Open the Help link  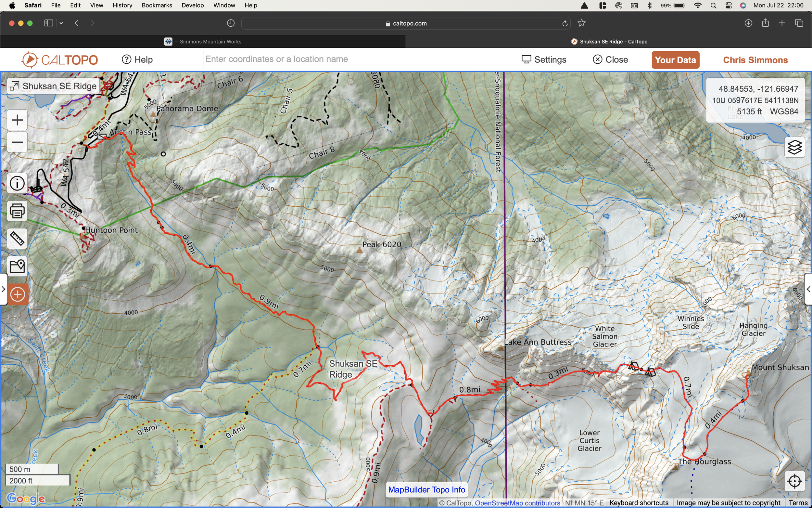137,59
